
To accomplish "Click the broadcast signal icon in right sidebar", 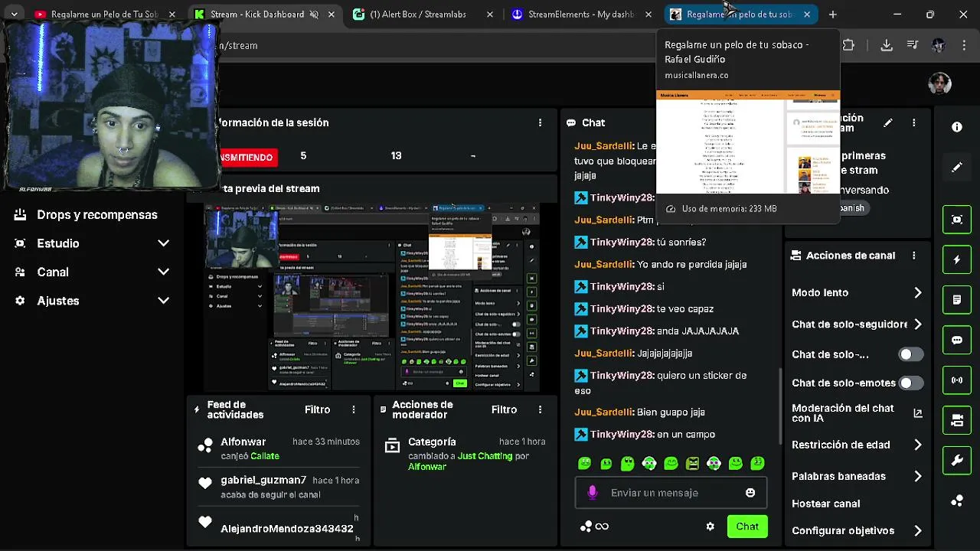I will [957, 380].
